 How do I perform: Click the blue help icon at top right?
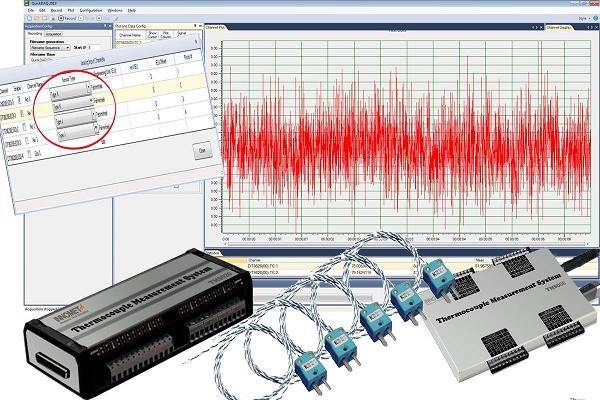click(x=596, y=18)
